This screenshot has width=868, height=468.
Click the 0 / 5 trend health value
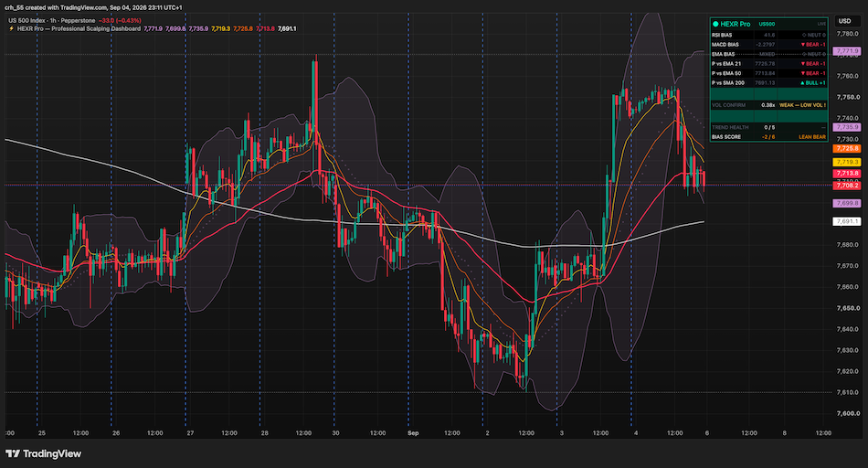click(x=769, y=127)
